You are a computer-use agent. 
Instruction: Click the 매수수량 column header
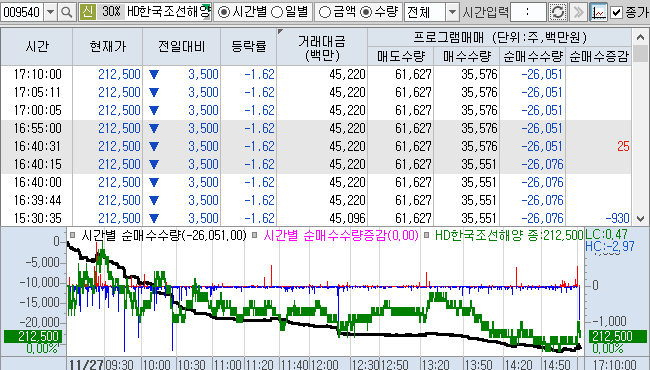pos(467,56)
